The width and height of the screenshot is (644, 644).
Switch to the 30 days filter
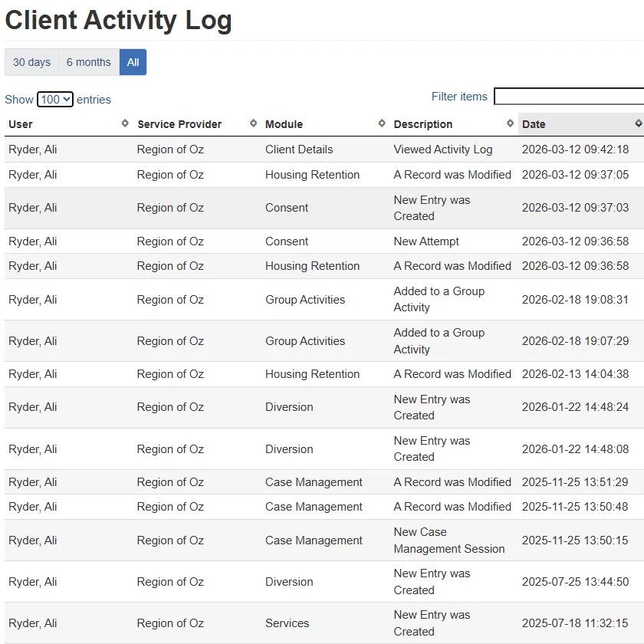31,62
